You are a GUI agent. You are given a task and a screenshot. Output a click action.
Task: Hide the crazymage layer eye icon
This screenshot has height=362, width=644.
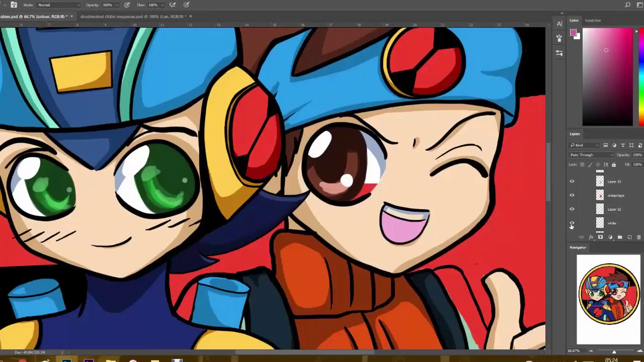[x=572, y=195]
